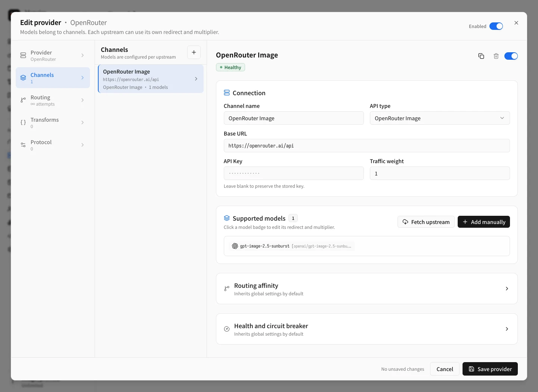Screen dimensions: 538x392
Task: Delete channel using the trash icon
Action: (x=496, y=56)
